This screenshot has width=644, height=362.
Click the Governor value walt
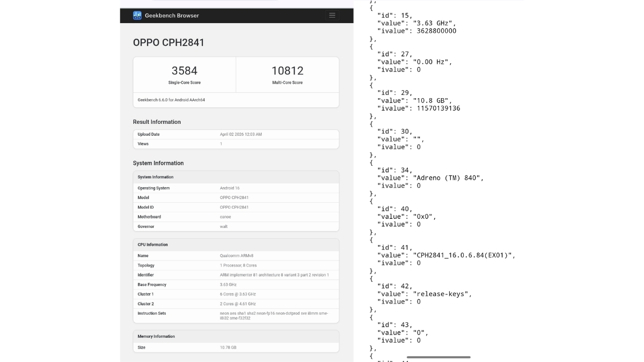[224, 227]
